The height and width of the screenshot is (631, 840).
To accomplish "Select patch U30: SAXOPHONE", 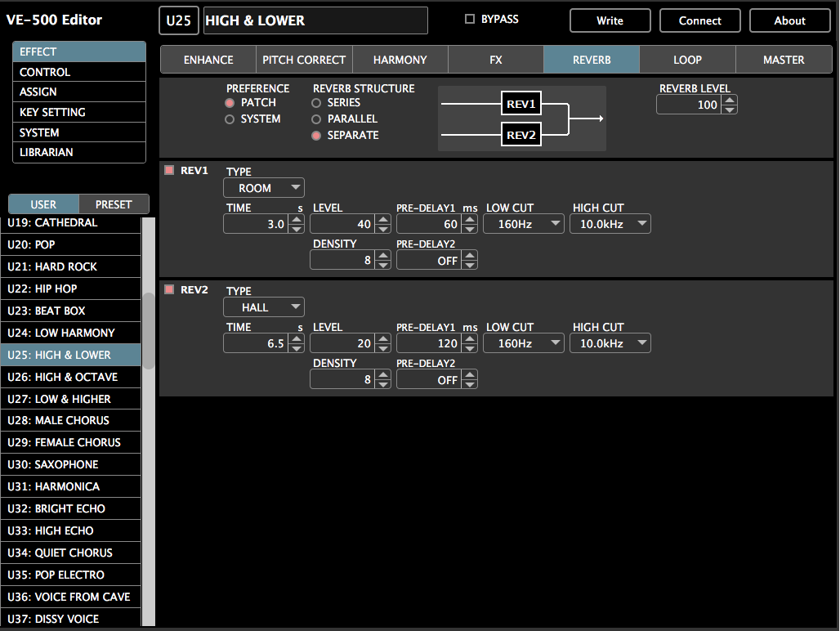I will (x=71, y=464).
